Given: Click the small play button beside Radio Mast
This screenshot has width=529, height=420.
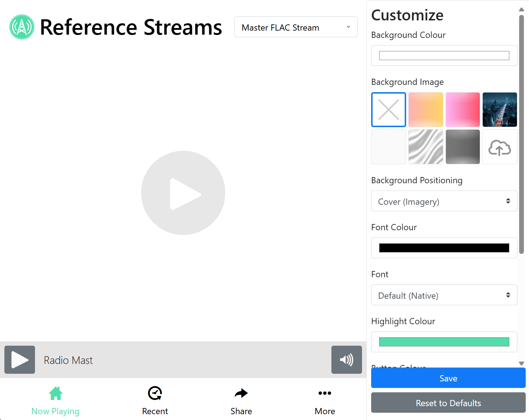Looking at the screenshot, I should point(20,360).
